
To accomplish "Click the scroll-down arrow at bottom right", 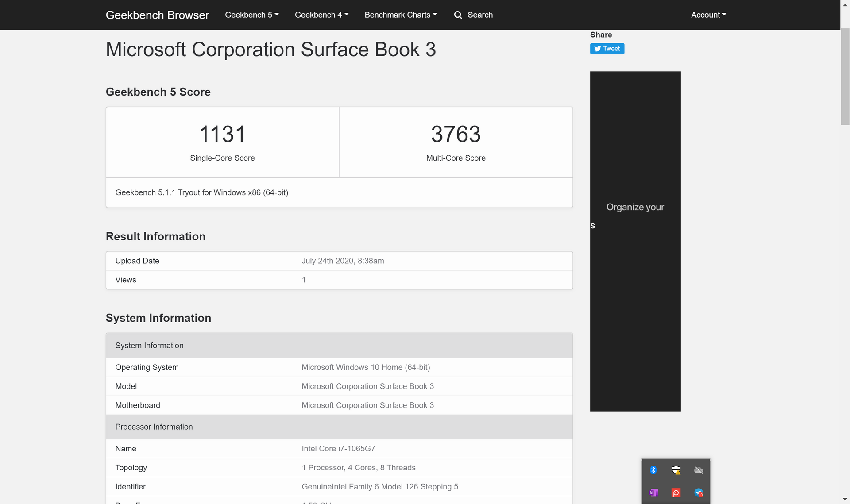I will [845, 499].
